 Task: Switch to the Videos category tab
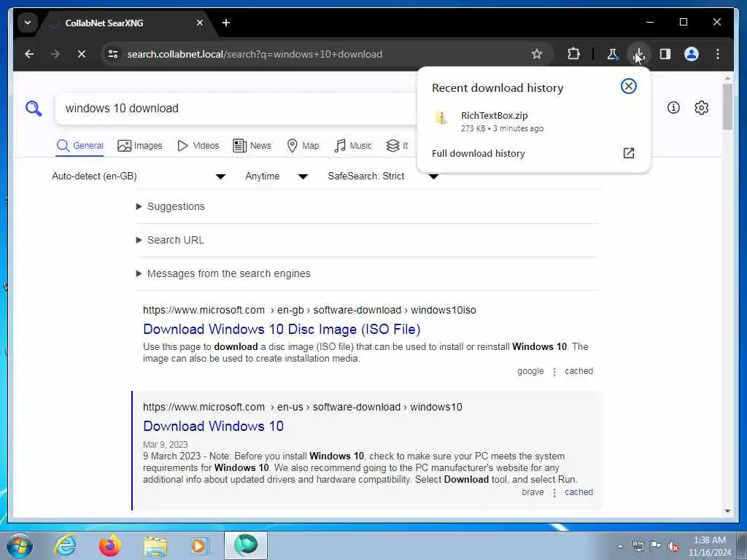[x=198, y=146]
